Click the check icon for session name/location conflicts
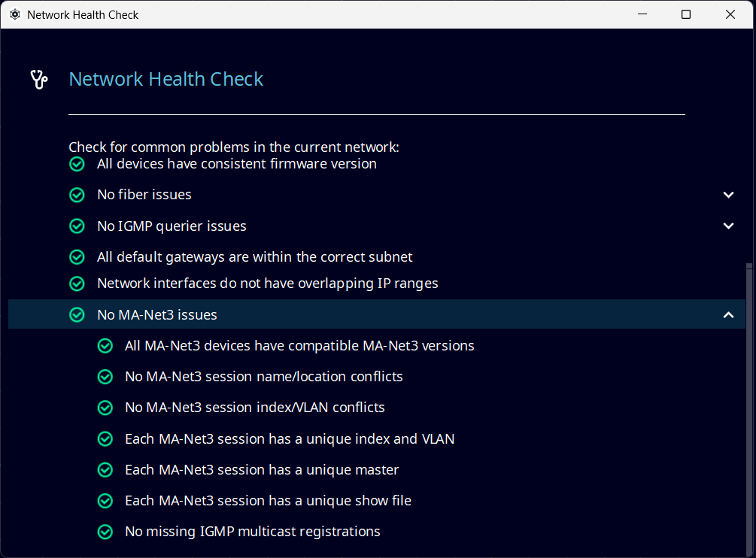The image size is (756, 558). click(105, 377)
